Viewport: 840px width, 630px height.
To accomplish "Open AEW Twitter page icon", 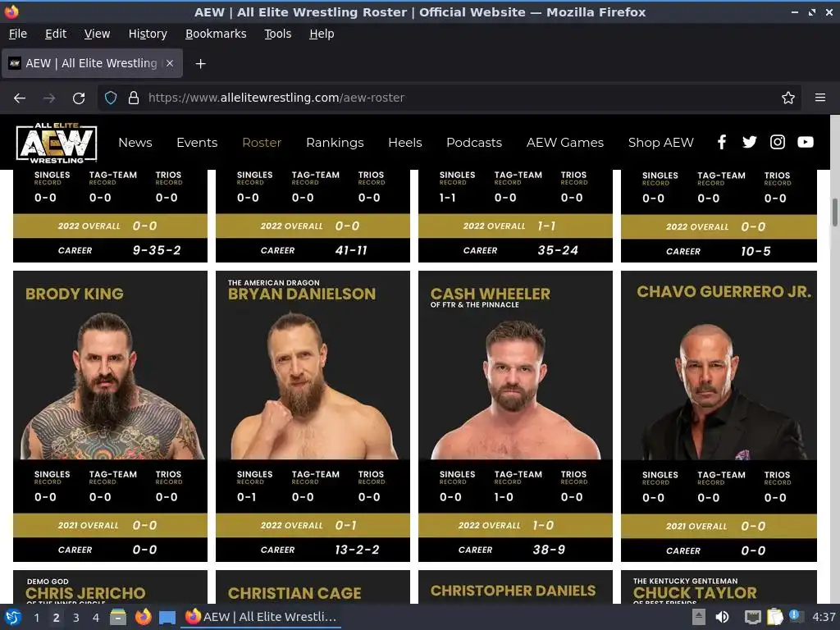I will 750,142.
